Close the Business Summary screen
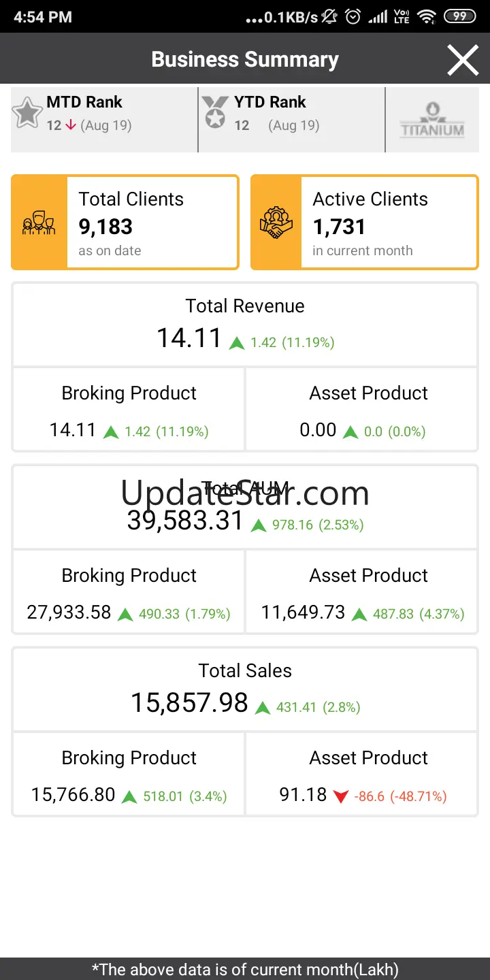The height and width of the screenshot is (980, 490). pos(463,60)
